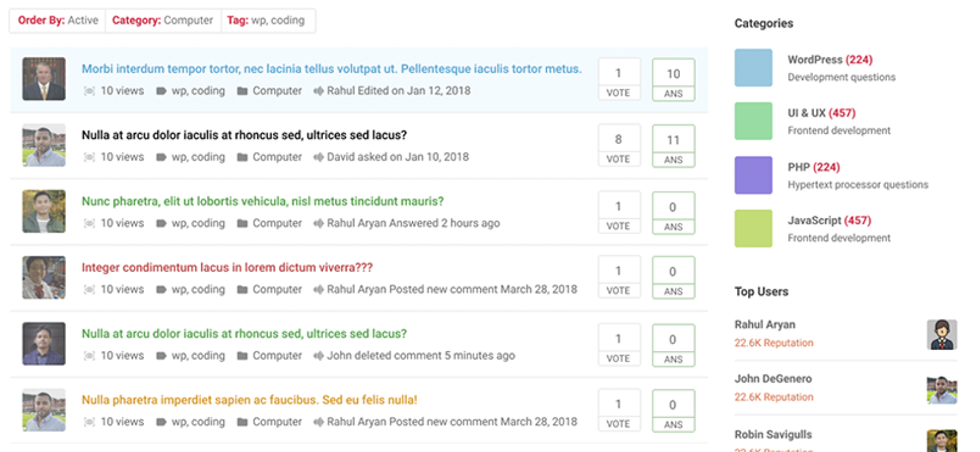Click John DeGenero's avatar image

point(941,389)
